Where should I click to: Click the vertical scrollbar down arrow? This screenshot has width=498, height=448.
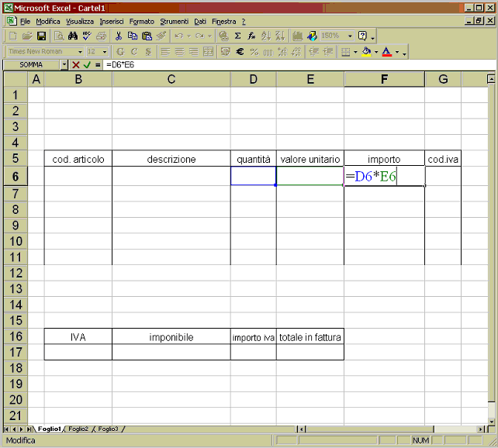tap(492, 422)
